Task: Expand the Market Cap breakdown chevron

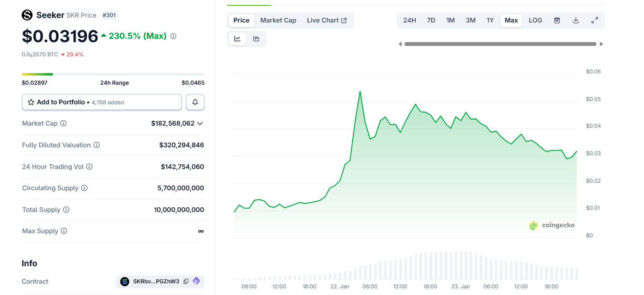Action: coord(200,124)
